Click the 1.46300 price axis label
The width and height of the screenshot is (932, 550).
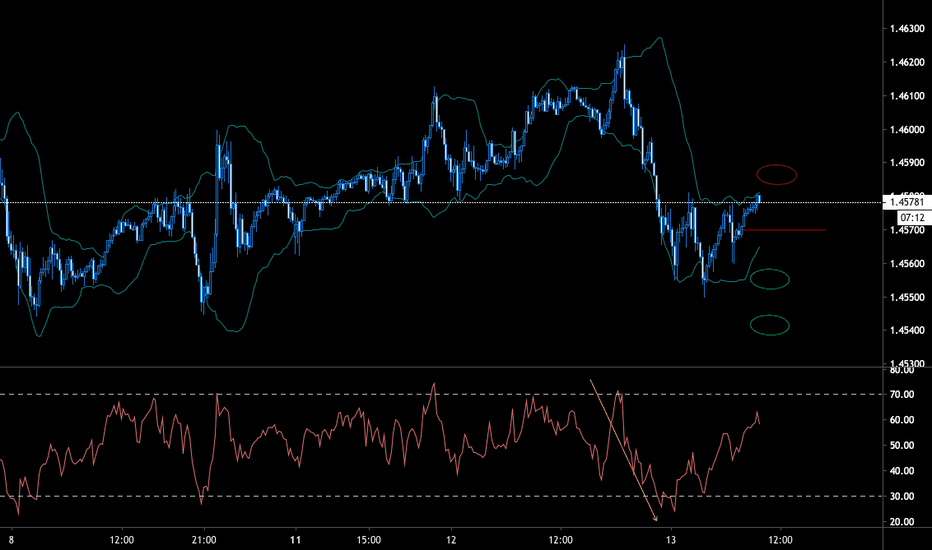tap(907, 29)
